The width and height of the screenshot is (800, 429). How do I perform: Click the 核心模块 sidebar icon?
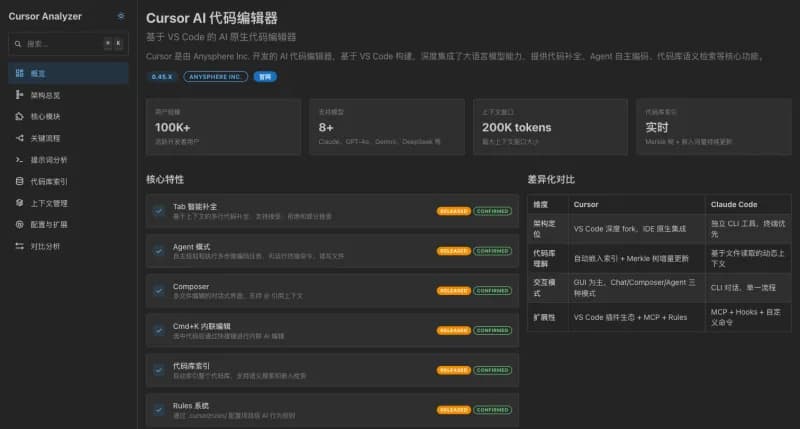coord(19,116)
